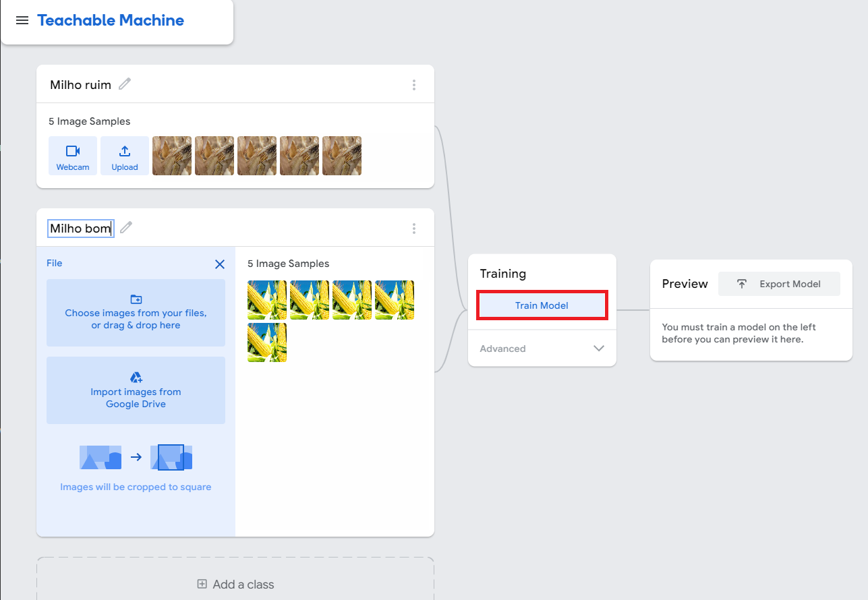
Task: Click the pencil icon next to Milho bom
Action: [126, 228]
